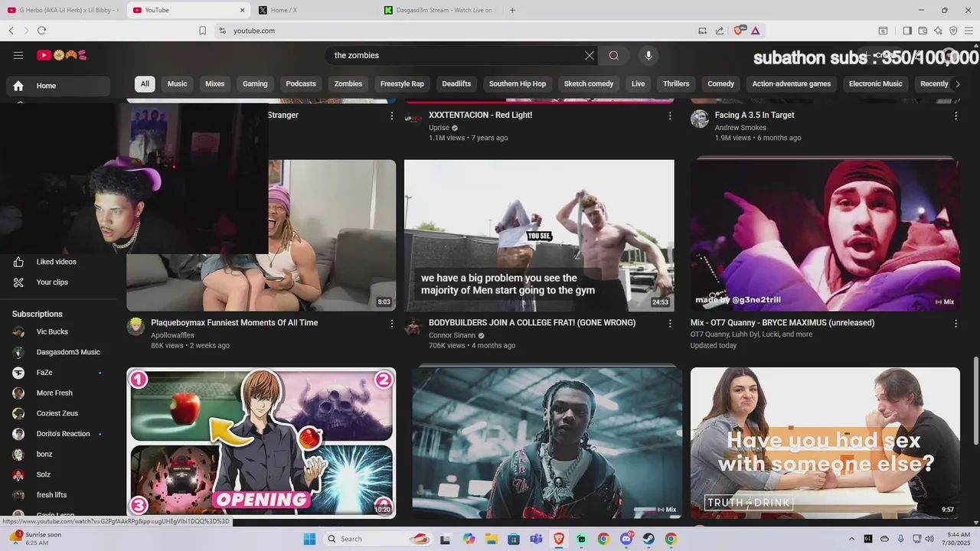980x551 pixels.
Task: Start voice search with the microphone icon
Action: (648, 55)
